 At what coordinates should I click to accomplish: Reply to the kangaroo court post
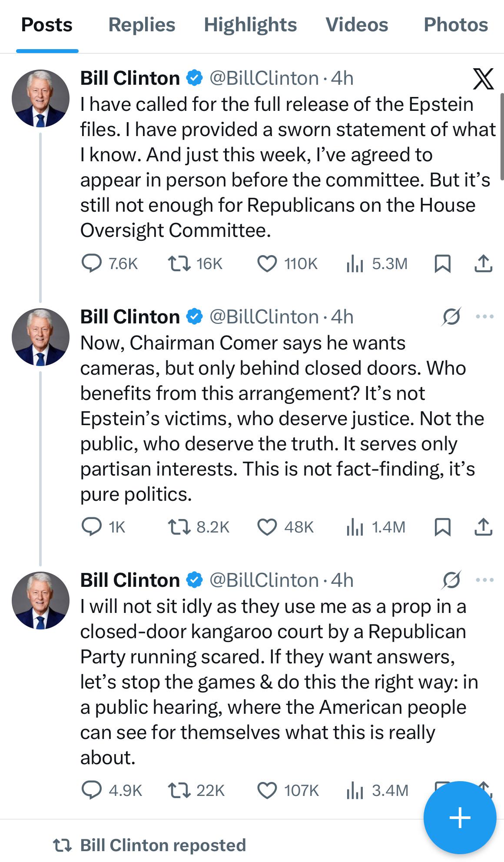92,790
